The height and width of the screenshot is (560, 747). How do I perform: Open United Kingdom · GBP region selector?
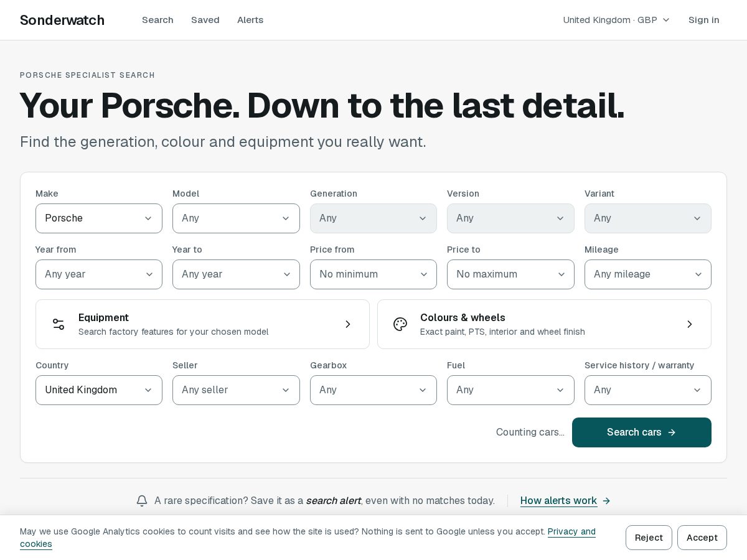click(x=616, y=20)
